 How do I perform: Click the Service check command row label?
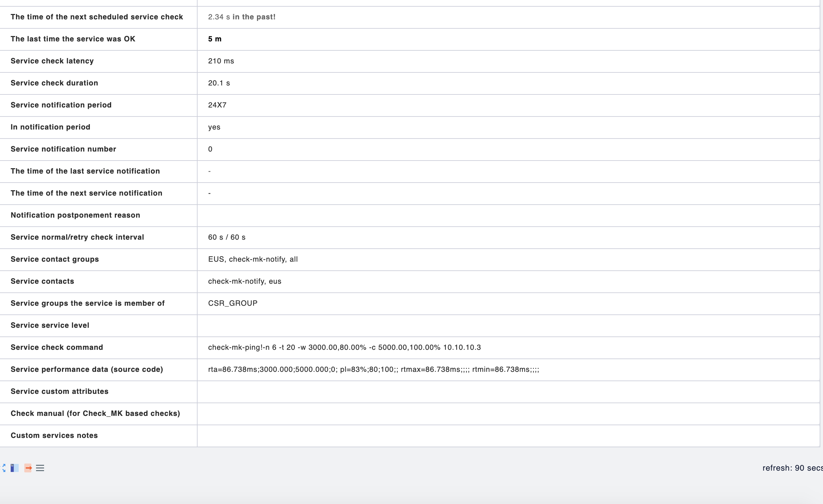[x=57, y=348]
